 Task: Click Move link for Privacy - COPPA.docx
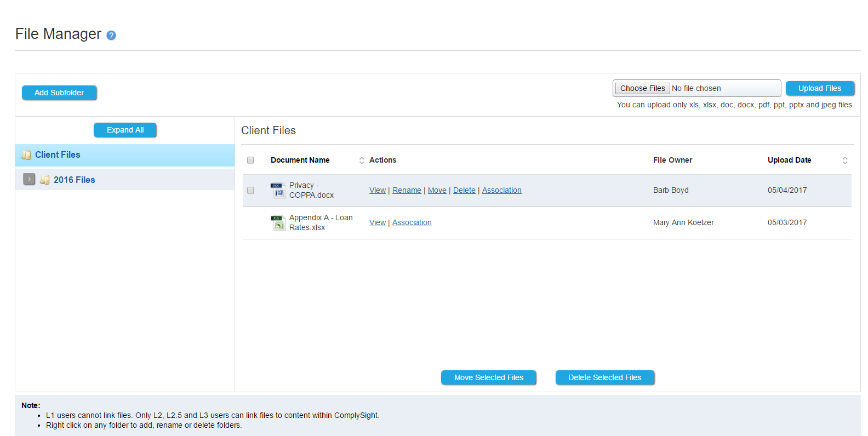point(437,190)
